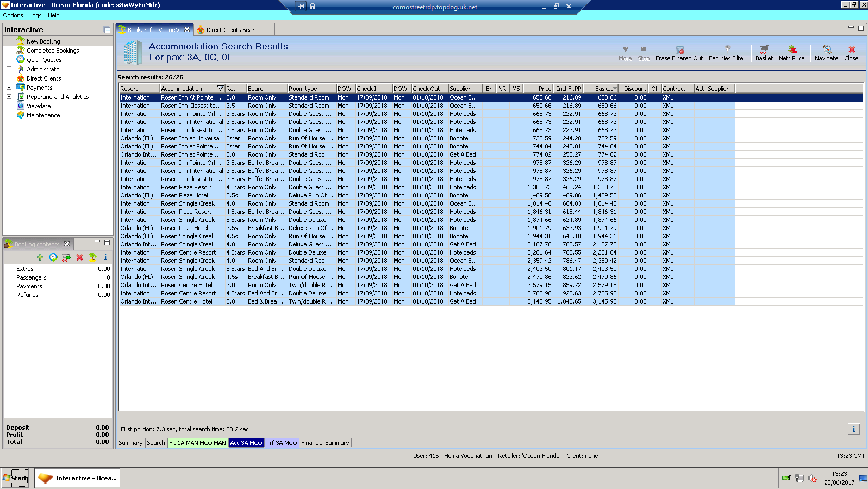Select the Acc 3A MCO tab

(x=246, y=443)
